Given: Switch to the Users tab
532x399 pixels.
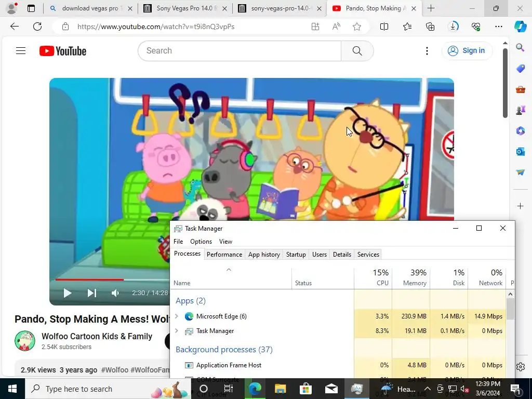Looking at the screenshot, I should click(x=320, y=255).
